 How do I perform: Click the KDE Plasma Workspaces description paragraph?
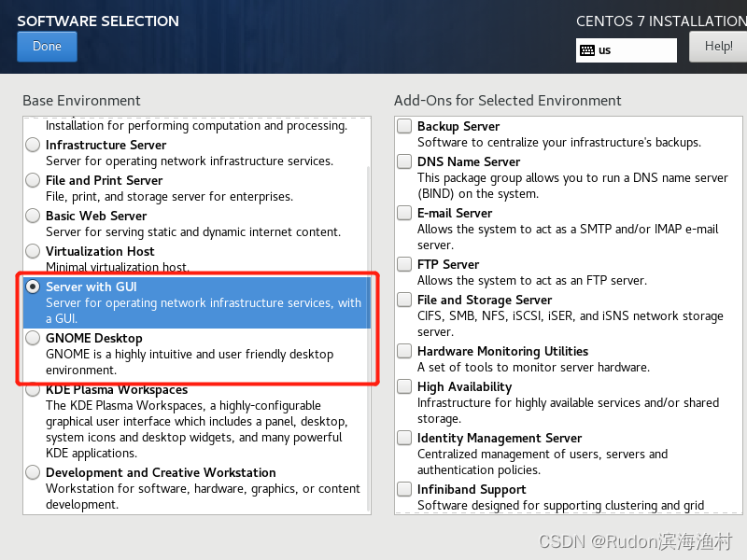(197, 429)
